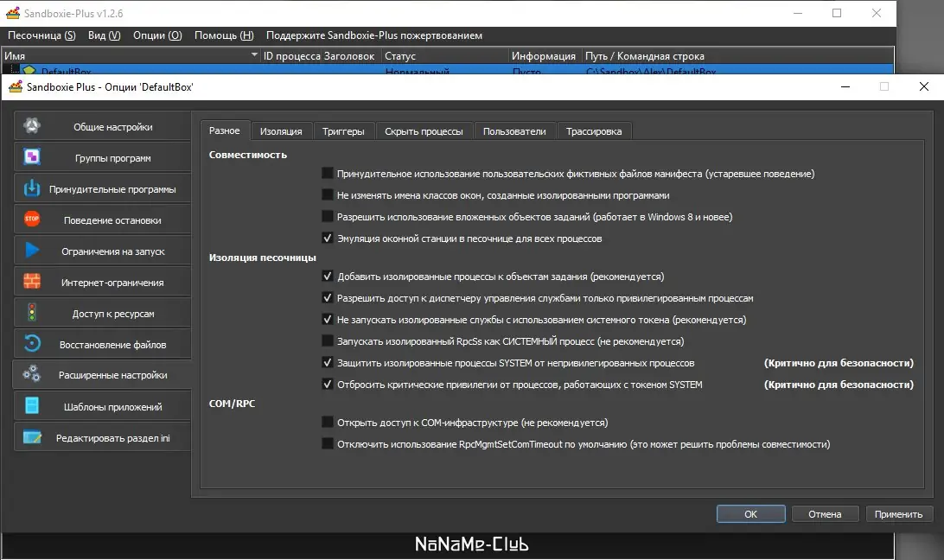Uncheck 'Эмуляция оконной станции' option

click(x=328, y=239)
